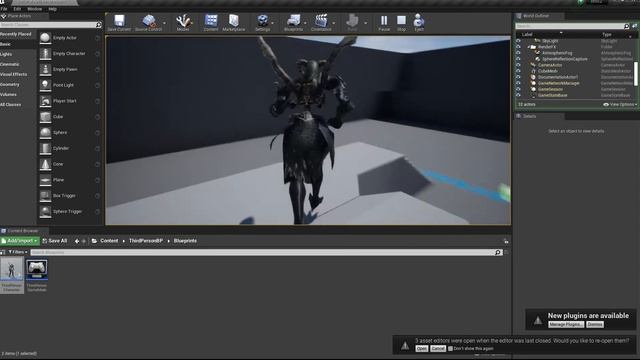Image resolution: width=640 pixels, height=360 pixels.
Task: Open the Cinematics toolbar icon
Action: click(321, 20)
